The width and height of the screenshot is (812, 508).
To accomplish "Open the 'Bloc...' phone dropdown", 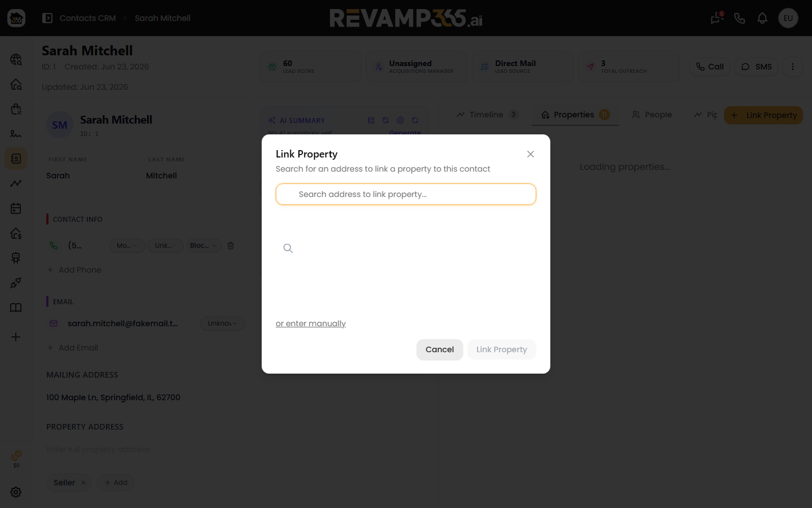I will 204,246.
